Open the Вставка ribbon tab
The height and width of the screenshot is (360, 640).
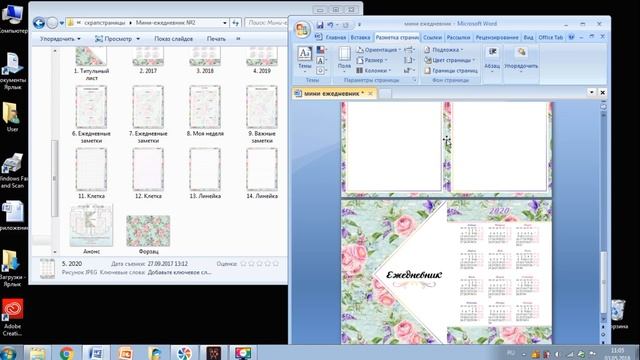click(x=360, y=38)
